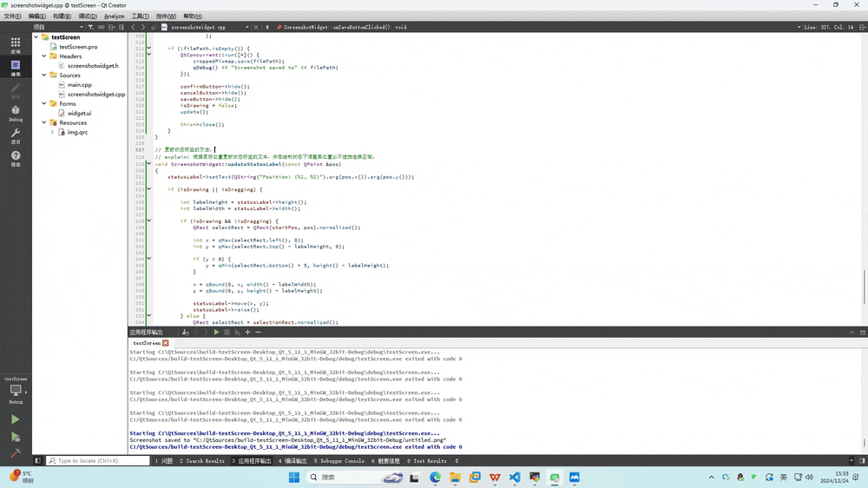This screenshot has width=868, height=488.
Task: Open widget.ui form file
Action: click(x=79, y=113)
